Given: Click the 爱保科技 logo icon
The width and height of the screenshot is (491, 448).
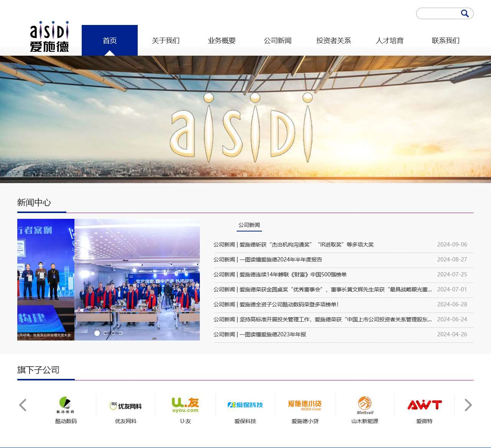Looking at the screenshot, I should click(x=245, y=405).
